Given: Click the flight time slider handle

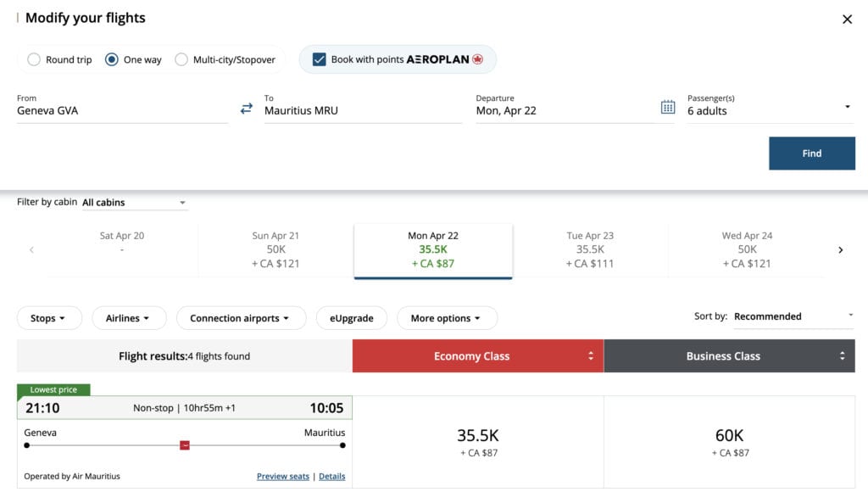Looking at the screenshot, I should tap(185, 444).
